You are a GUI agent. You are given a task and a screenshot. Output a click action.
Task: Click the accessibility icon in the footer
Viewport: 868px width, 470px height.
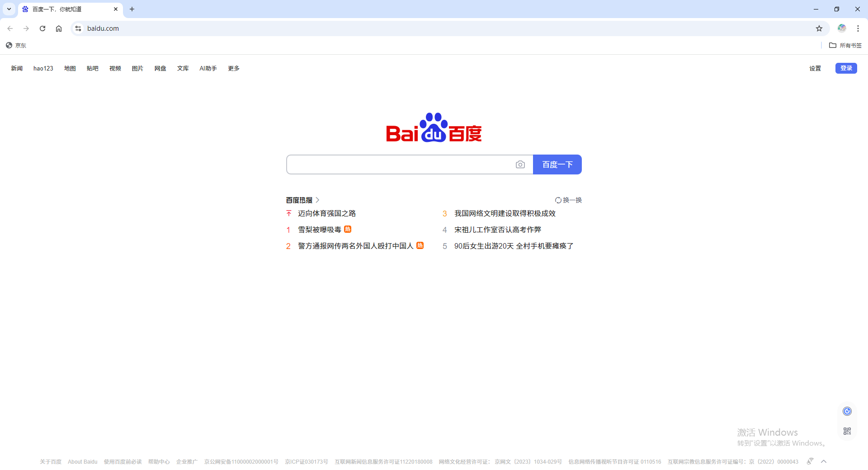810,461
